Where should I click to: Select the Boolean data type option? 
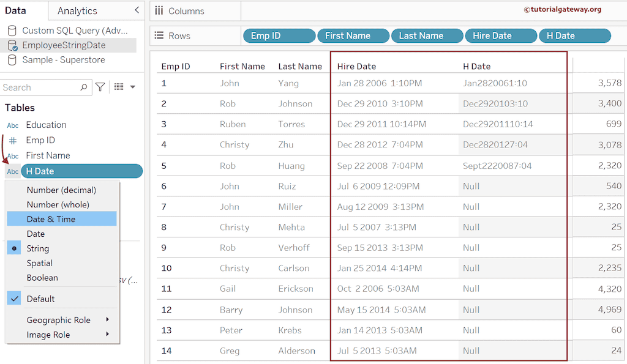[42, 278]
